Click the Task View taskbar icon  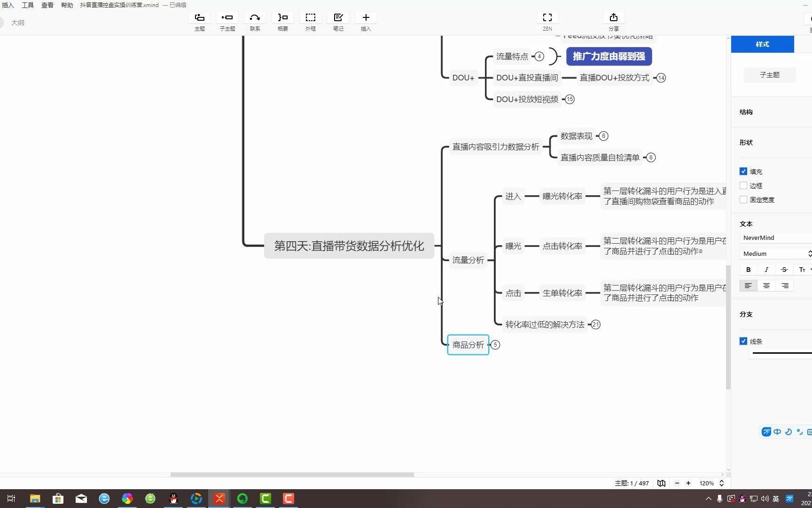(x=12, y=499)
